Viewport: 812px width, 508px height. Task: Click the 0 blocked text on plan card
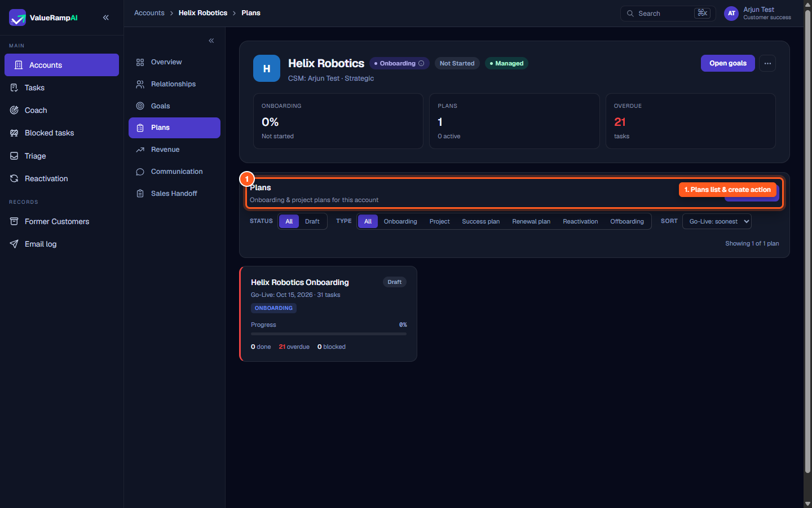point(332,347)
